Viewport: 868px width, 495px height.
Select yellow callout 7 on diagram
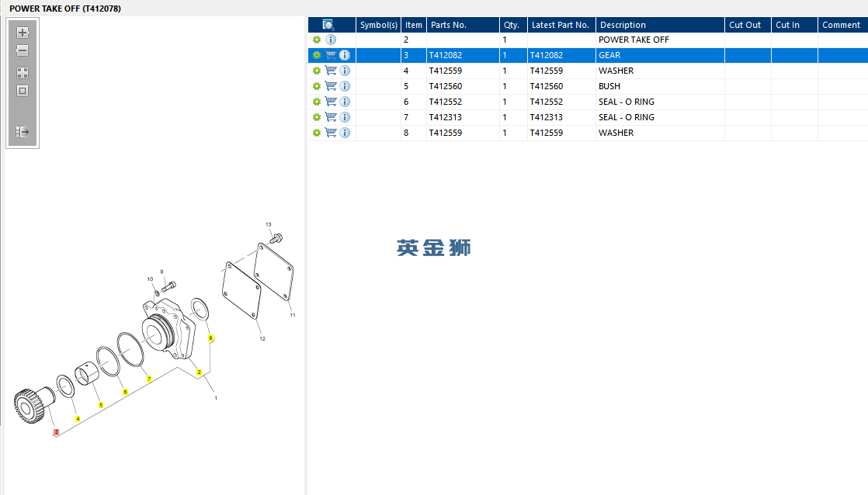coord(149,379)
